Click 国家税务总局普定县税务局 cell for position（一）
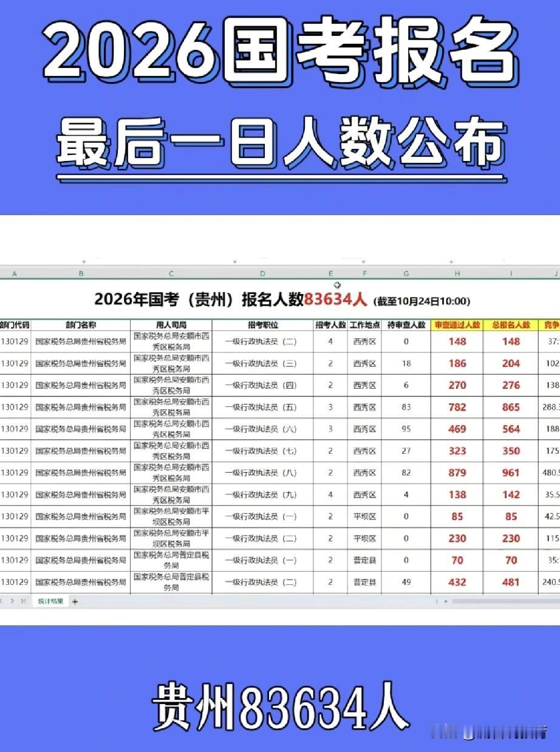The height and width of the screenshot is (752, 560). point(171,560)
